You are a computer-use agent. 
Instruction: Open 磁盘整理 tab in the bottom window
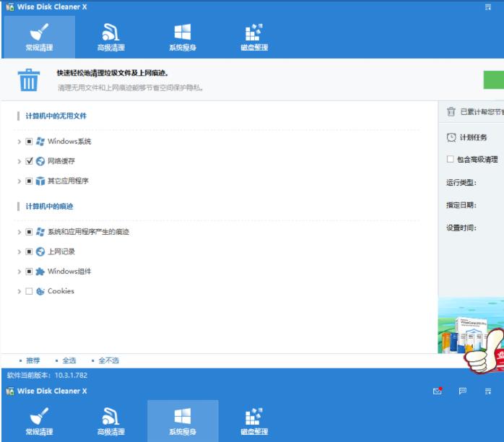(254, 421)
